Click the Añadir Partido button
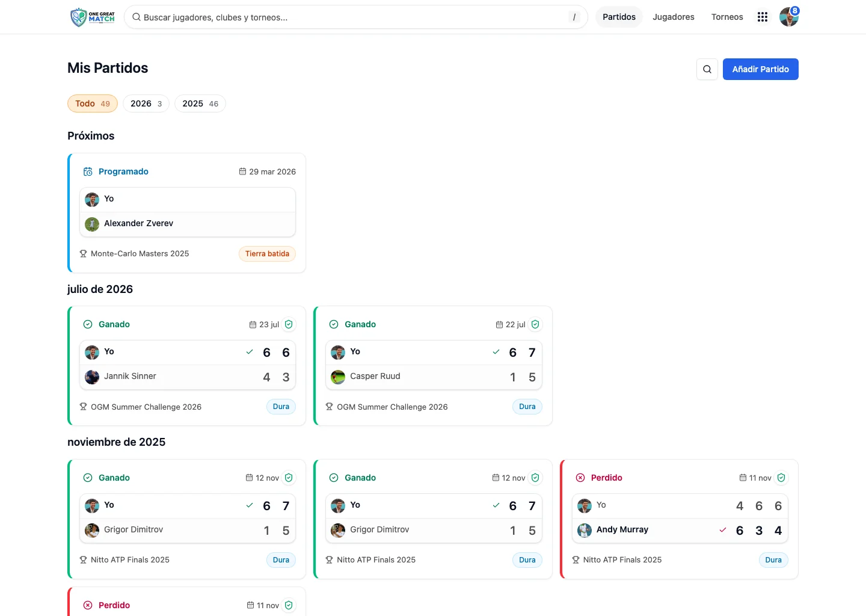Viewport: 866px width, 616px height. click(x=761, y=69)
